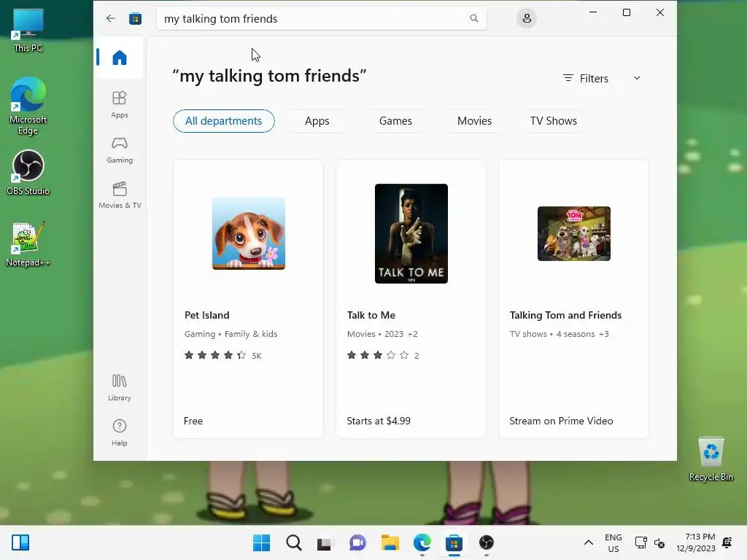Open File Explorer on the taskbar
The height and width of the screenshot is (560, 747).
click(390, 542)
